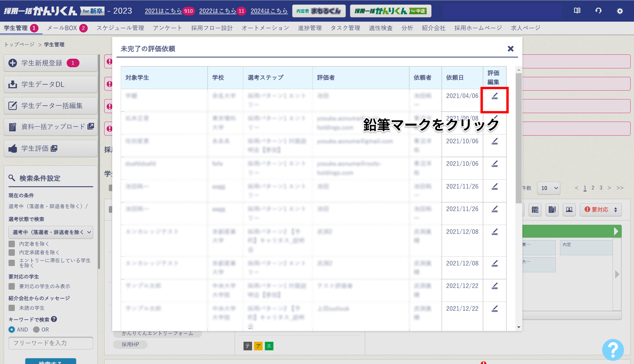Open the book manual icon in header
The height and width of the screenshot is (364, 634).
point(577,11)
